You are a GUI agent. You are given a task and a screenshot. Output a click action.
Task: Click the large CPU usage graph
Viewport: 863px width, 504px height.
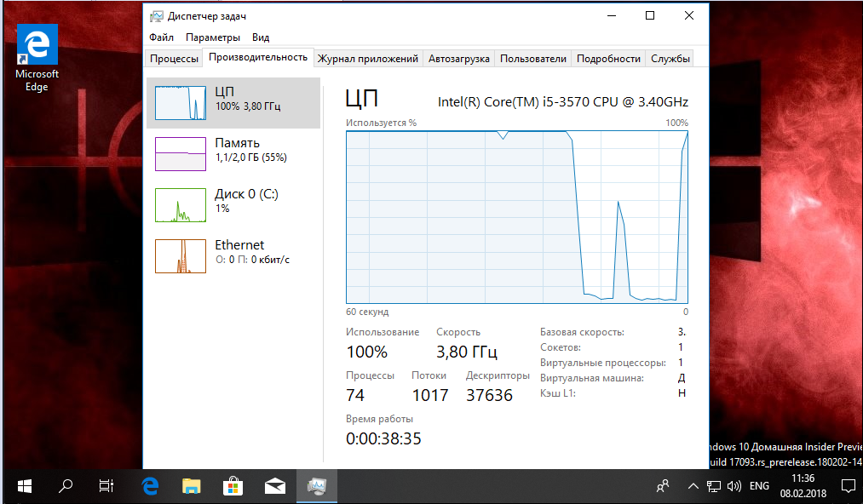[517, 217]
